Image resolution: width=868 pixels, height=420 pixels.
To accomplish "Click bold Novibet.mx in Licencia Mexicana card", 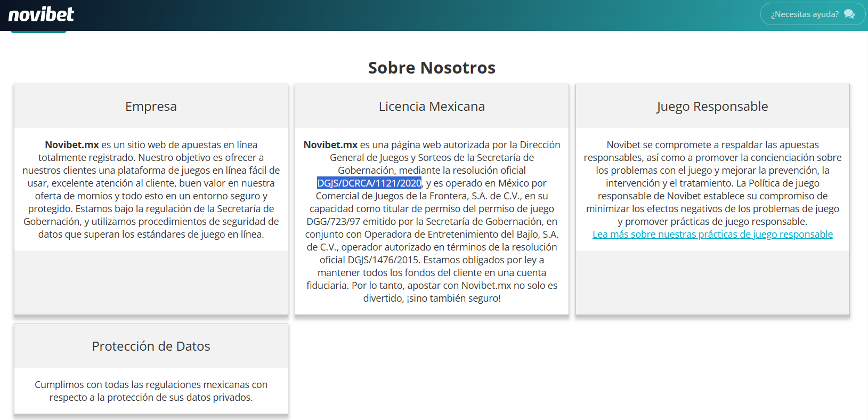I will click(330, 145).
